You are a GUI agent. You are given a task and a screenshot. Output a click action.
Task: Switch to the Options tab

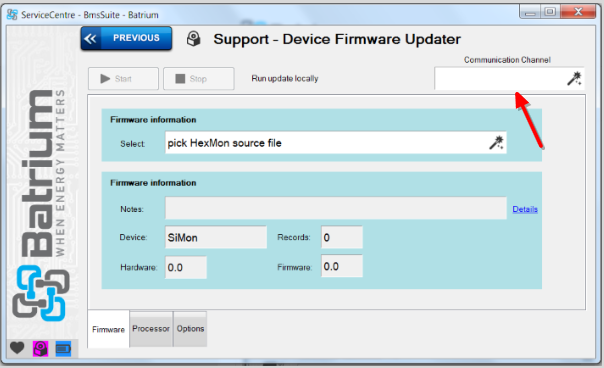[190, 329]
